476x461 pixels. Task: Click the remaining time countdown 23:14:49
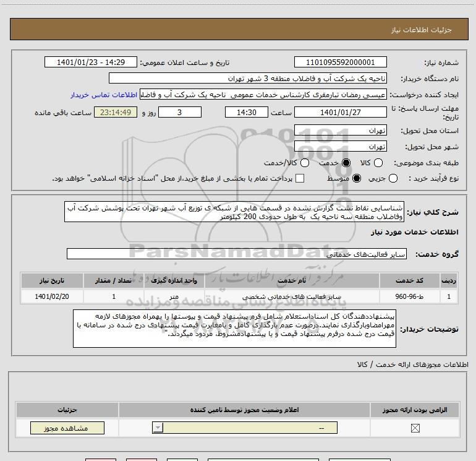pos(116,112)
